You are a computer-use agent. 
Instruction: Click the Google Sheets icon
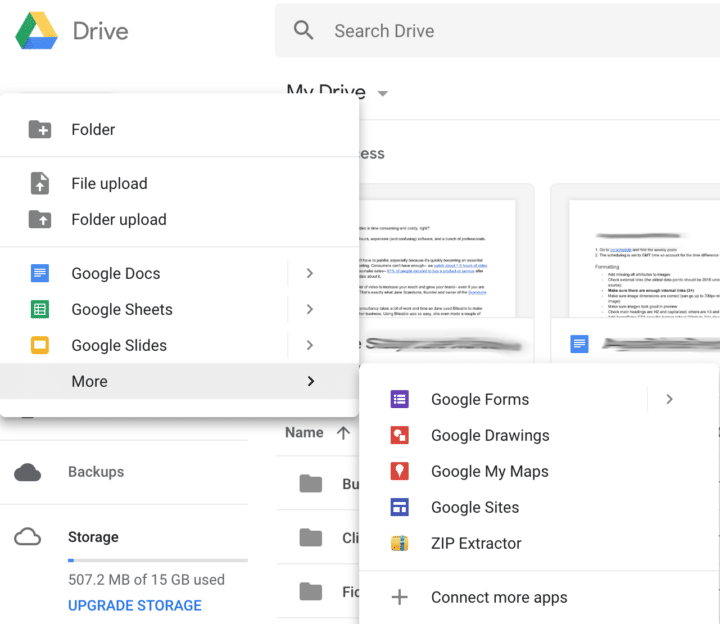click(x=40, y=309)
